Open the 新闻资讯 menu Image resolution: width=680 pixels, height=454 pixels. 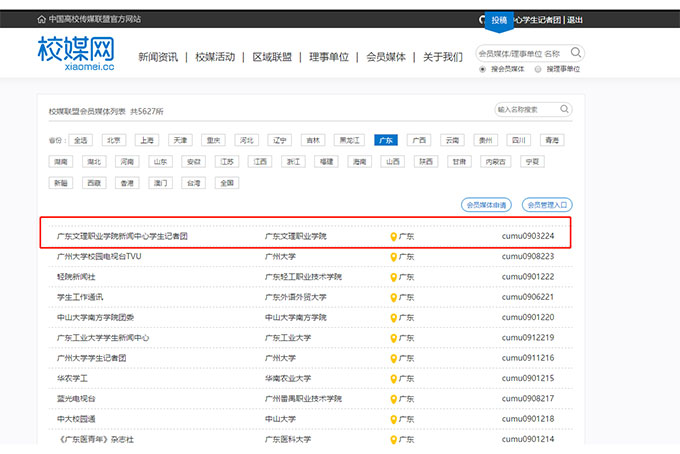[158, 57]
